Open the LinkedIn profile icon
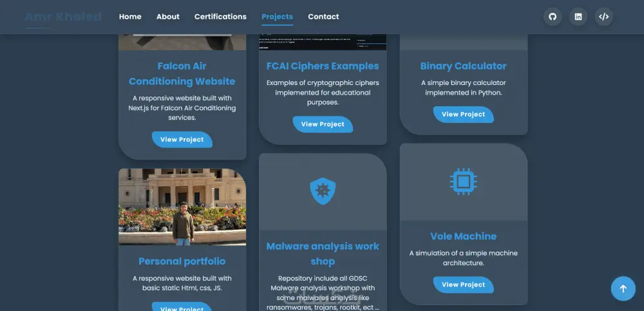This screenshot has height=311, width=644. pyautogui.click(x=578, y=17)
